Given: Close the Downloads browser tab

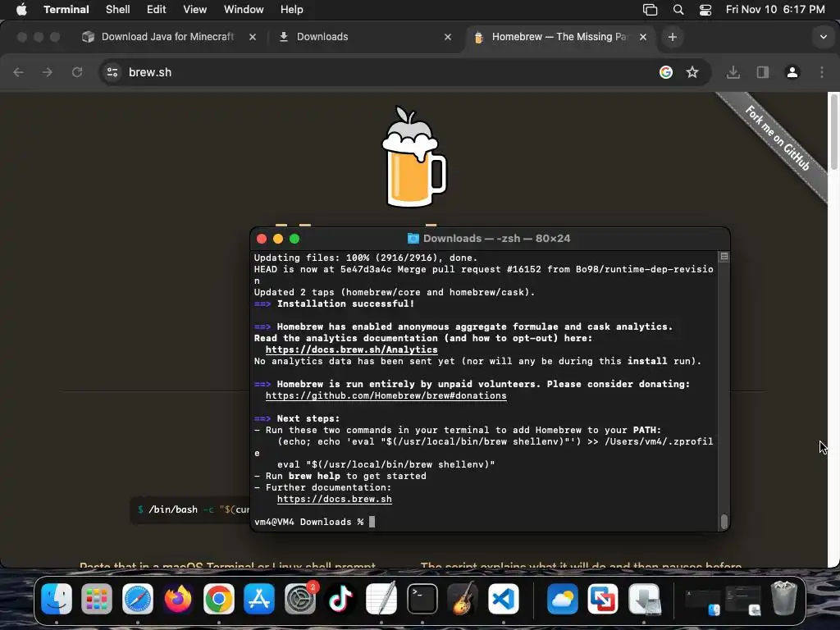Looking at the screenshot, I should pos(448,37).
